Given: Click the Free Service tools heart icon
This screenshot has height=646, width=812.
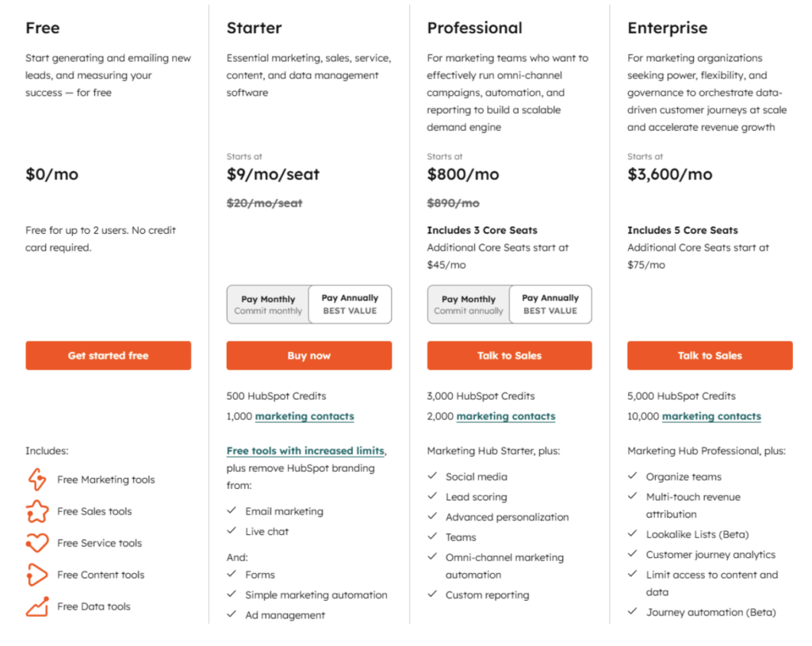Looking at the screenshot, I should (x=37, y=543).
